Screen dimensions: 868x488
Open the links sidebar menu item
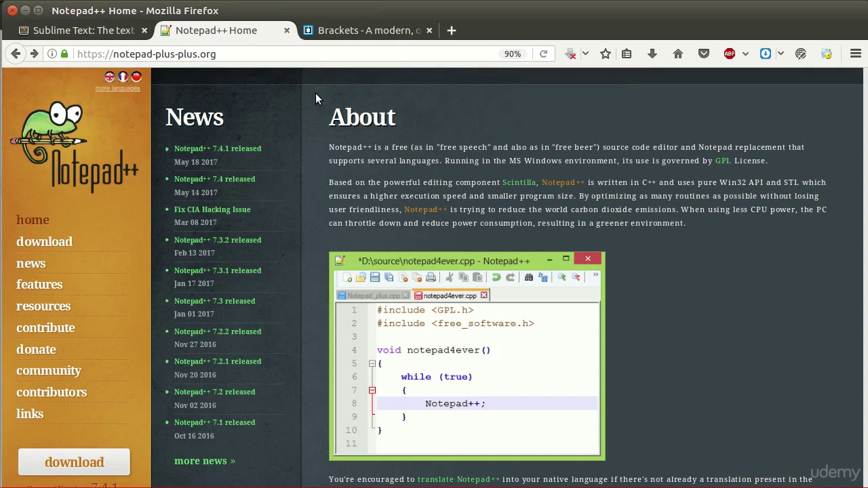point(30,414)
